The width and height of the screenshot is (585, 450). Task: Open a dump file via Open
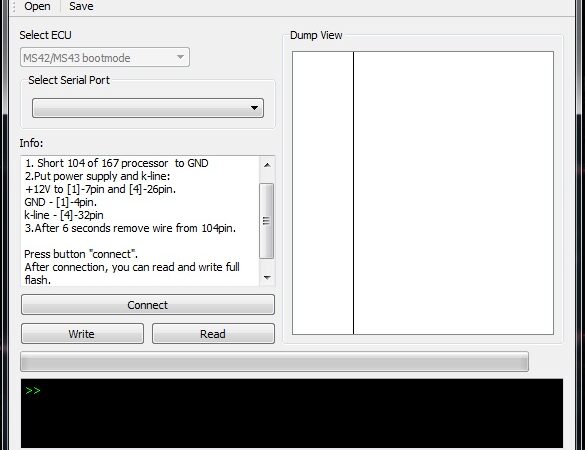(x=37, y=6)
